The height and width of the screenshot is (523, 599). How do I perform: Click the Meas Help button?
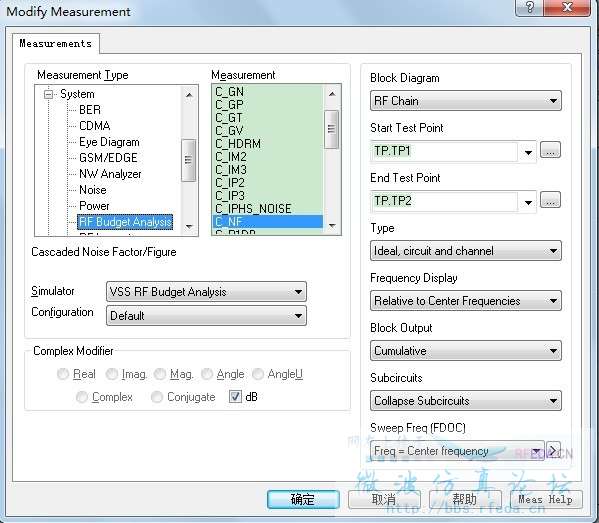pyautogui.click(x=546, y=500)
